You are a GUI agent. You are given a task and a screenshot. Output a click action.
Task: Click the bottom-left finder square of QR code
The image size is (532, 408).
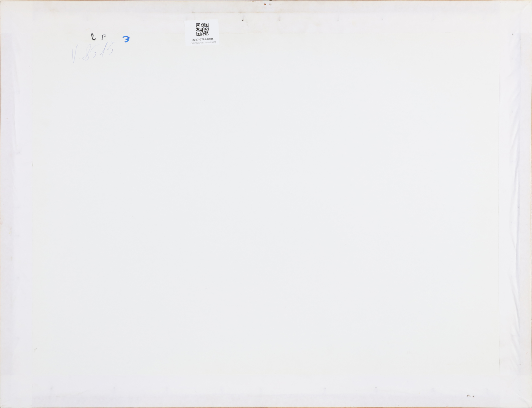tap(198, 34)
